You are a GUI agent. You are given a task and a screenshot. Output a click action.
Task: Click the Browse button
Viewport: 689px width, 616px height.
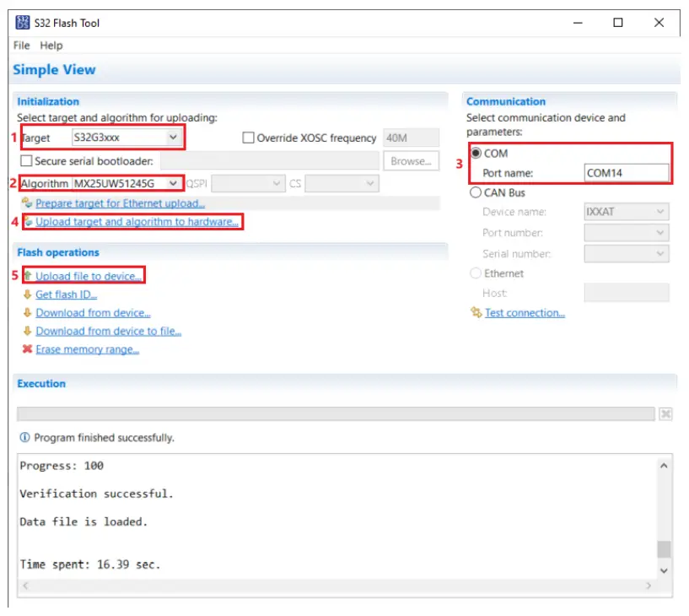tap(411, 161)
